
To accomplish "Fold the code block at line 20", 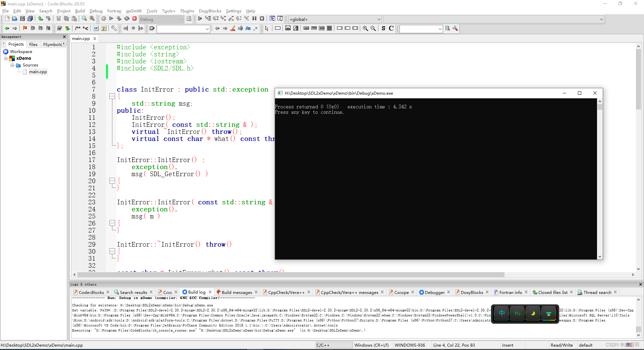I will [112, 181].
